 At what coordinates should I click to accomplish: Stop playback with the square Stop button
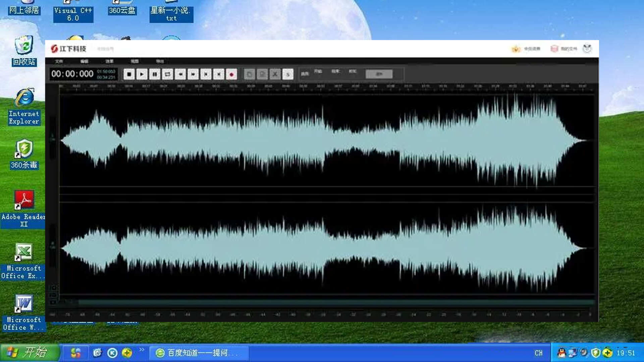coord(129,74)
